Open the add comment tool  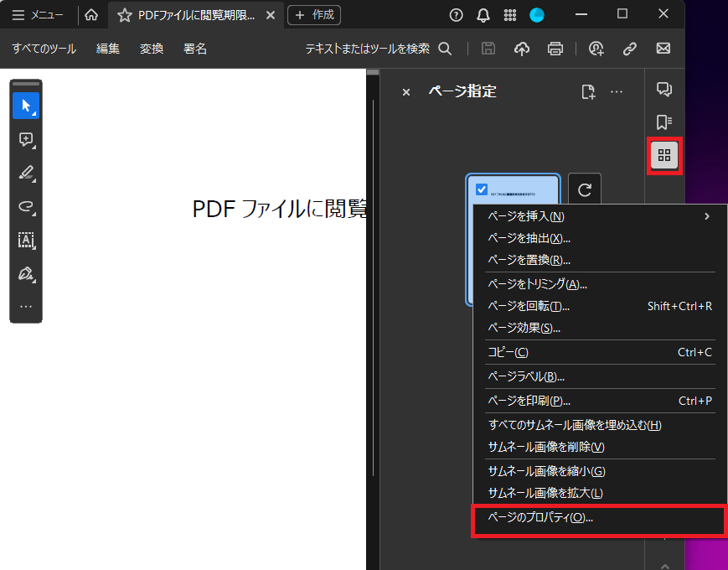[x=26, y=140]
